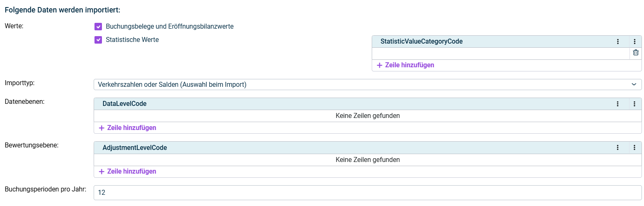Image resolution: width=644 pixels, height=206 pixels.
Task: Click the empty-rows message in DataLevelCode table
Action: pyautogui.click(x=367, y=116)
